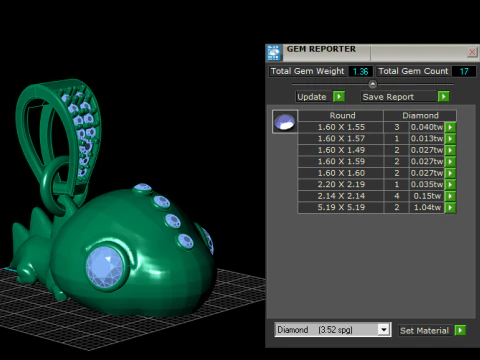This screenshot has height=360, width=480.
Task: Select the 5.19 X 5.19 size cell
Action: tap(341, 207)
